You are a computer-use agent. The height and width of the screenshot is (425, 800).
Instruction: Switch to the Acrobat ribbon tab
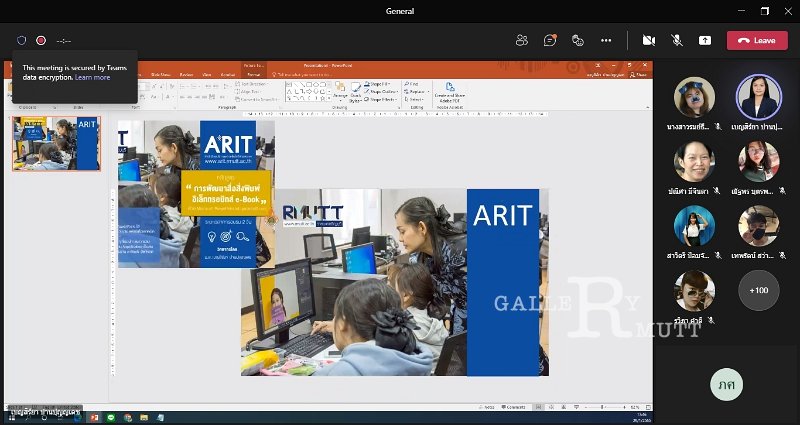(x=228, y=74)
